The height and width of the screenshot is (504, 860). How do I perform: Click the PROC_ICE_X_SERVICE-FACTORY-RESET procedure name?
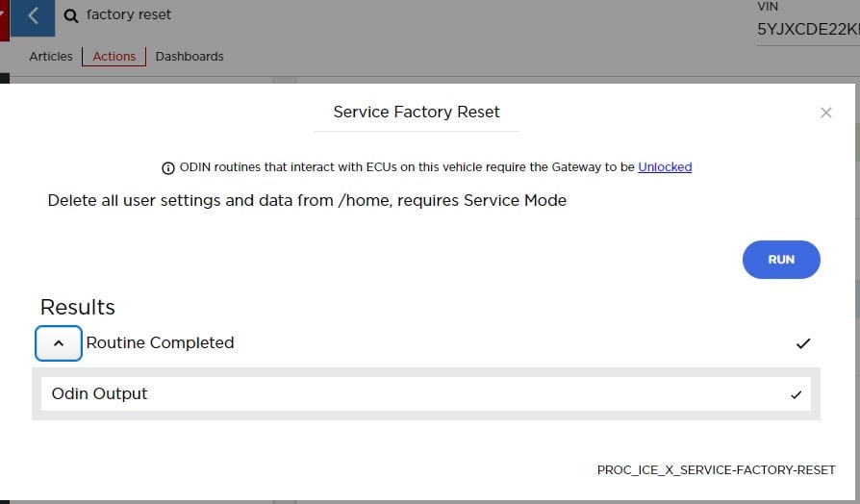pos(716,470)
